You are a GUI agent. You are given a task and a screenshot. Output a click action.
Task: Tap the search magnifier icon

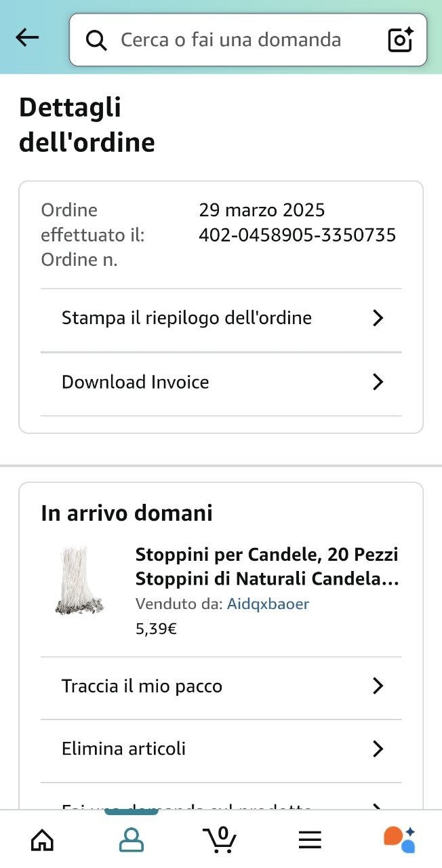96,41
